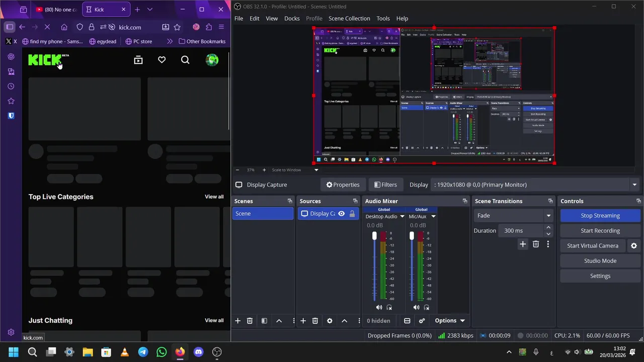Move source up with Sources arrow
Screen dimensions: 644x362
point(344,321)
